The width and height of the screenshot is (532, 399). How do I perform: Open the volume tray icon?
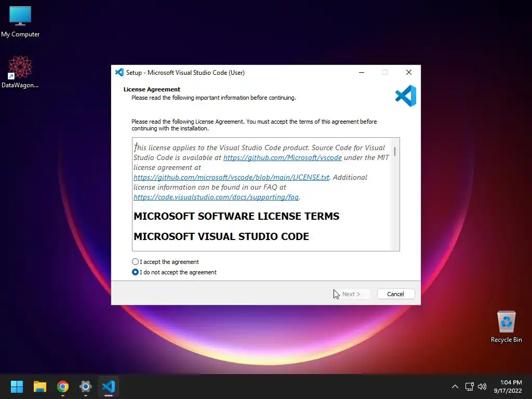482,387
